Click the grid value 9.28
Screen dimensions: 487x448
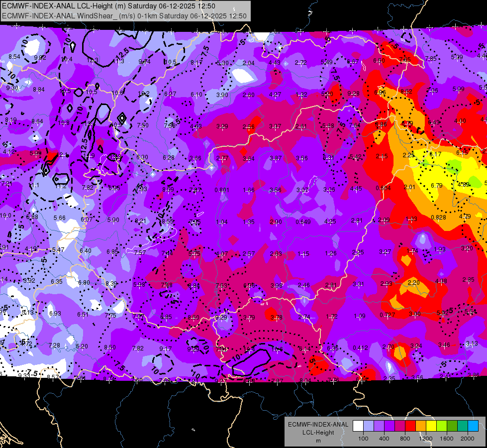(x=354, y=93)
